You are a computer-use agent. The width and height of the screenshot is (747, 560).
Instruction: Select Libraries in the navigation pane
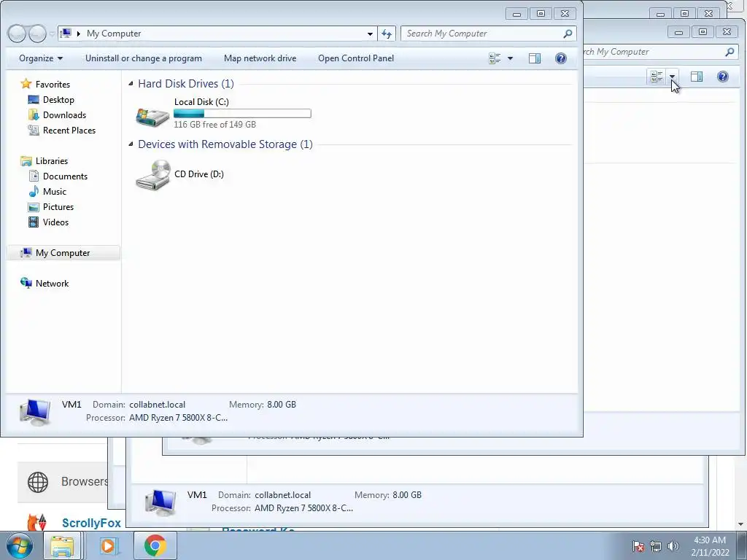tap(52, 161)
